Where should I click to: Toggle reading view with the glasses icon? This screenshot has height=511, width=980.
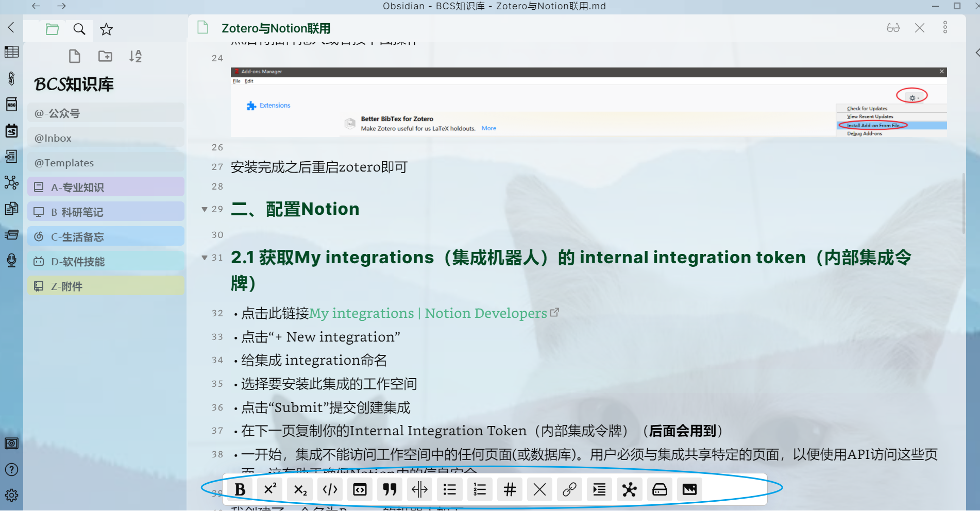[893, 28]
